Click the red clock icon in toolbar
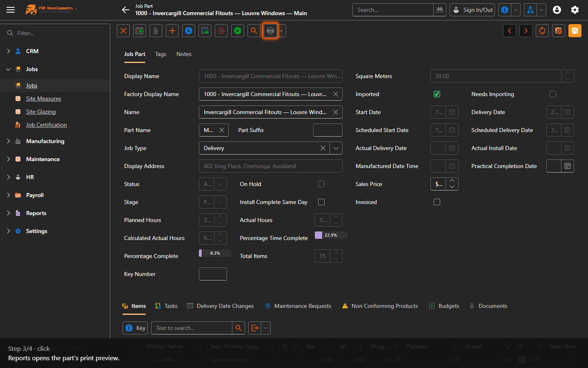The height and width of the screenshot is (368, 588). pyautogui.click(x=221, y=31)
